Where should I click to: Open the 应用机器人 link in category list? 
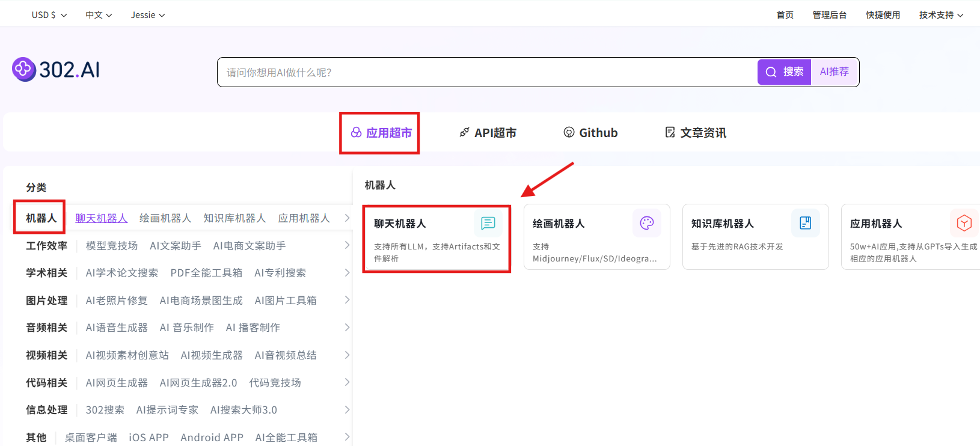[304, 218]
